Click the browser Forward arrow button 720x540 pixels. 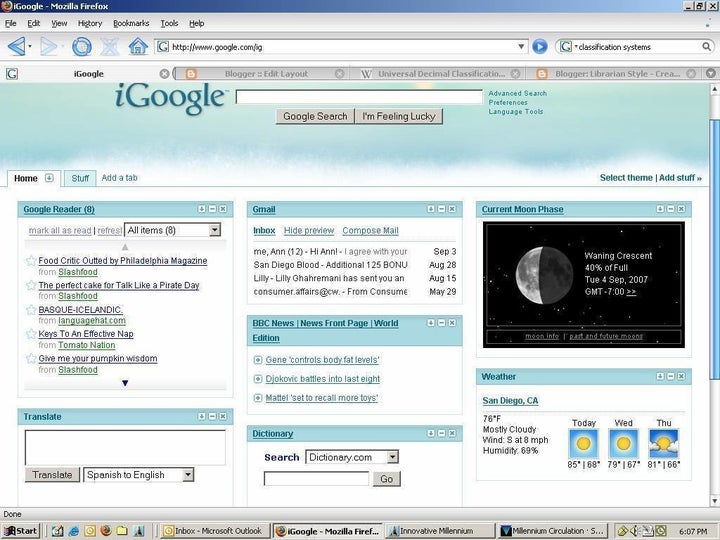coord(49,46)
